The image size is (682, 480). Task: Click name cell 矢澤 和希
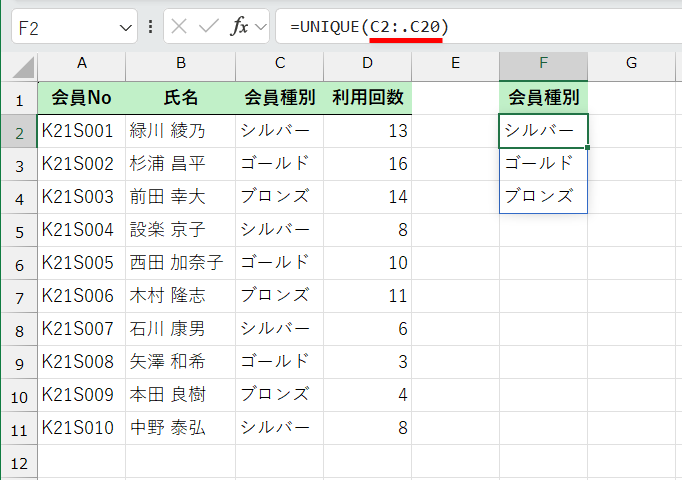pos(181,363)
